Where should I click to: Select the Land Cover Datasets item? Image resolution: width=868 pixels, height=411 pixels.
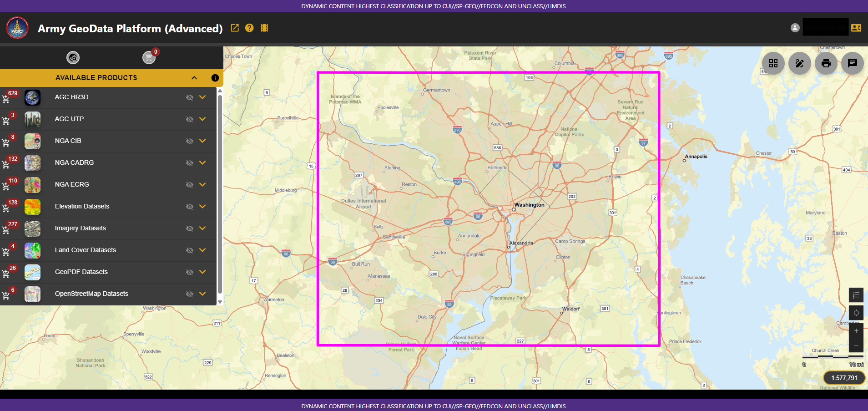click(x=86, y=250)
